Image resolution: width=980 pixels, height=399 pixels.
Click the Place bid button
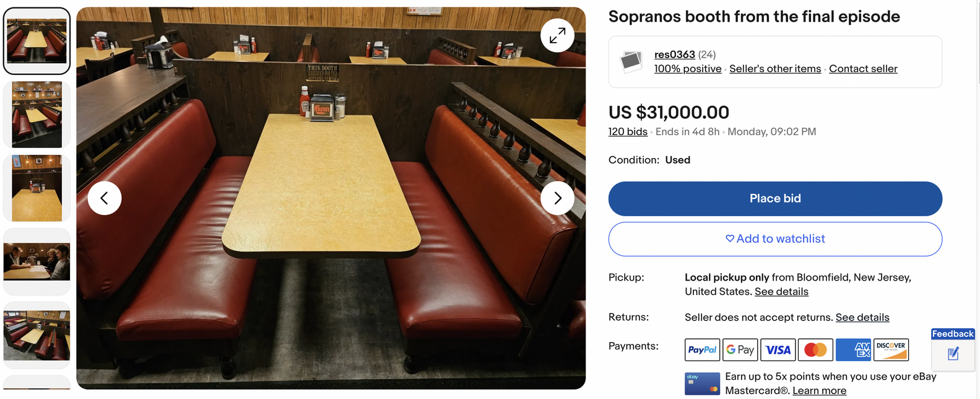(x=775, y=198)
